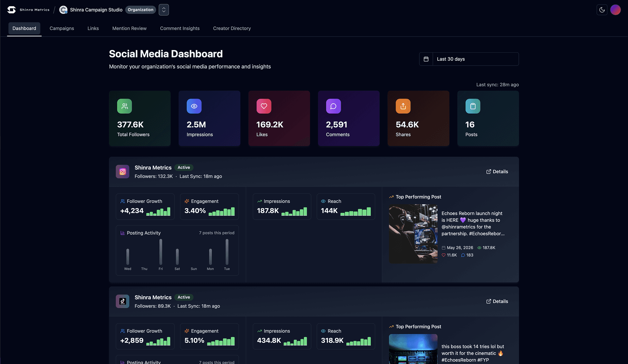Open the Creator Directory tab
Image resolution: width=628 pixels, height=364 pixels.
232,28
